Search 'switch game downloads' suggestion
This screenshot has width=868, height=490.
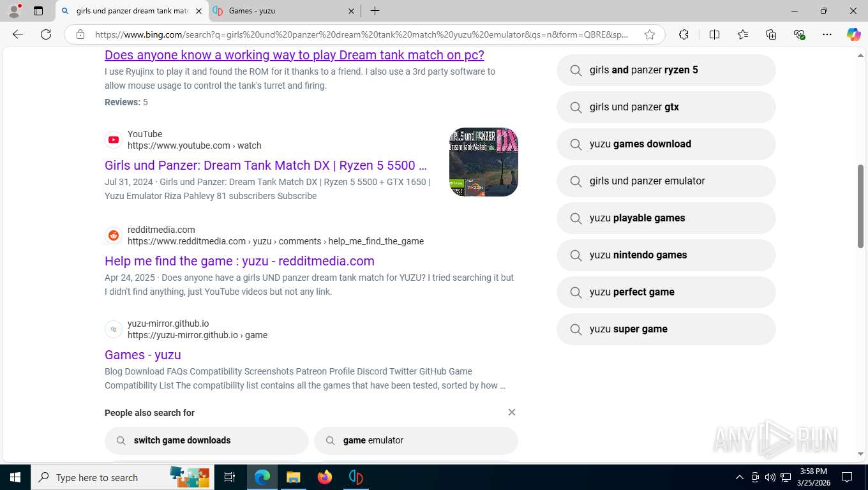click(x=207, y=440)
